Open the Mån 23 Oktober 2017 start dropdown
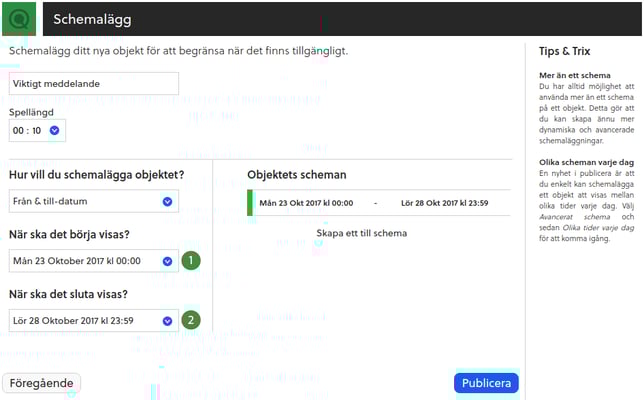 85,262
